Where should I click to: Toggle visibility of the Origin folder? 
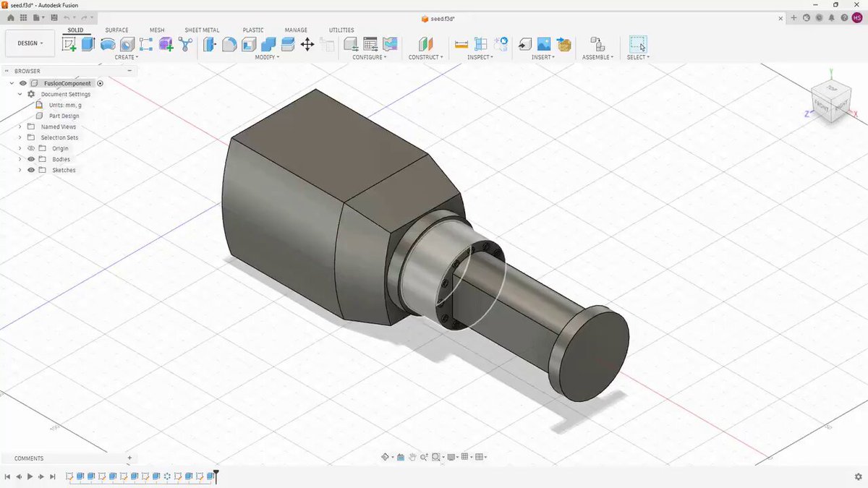point(31,148)
